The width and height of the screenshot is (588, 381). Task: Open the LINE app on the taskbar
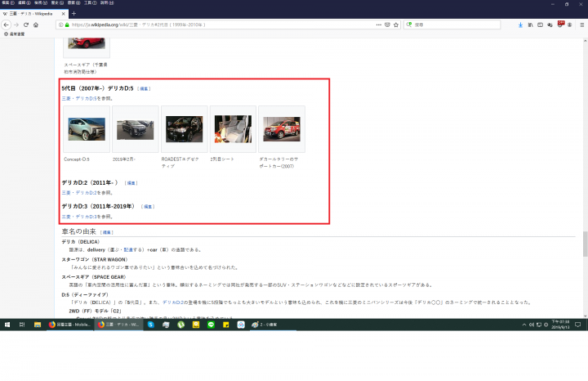(x=212, y=325)
